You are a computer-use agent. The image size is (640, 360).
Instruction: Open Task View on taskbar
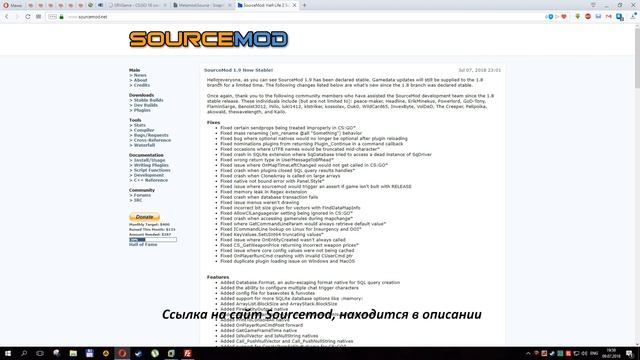pyautogui.click(x=40, y=353)
